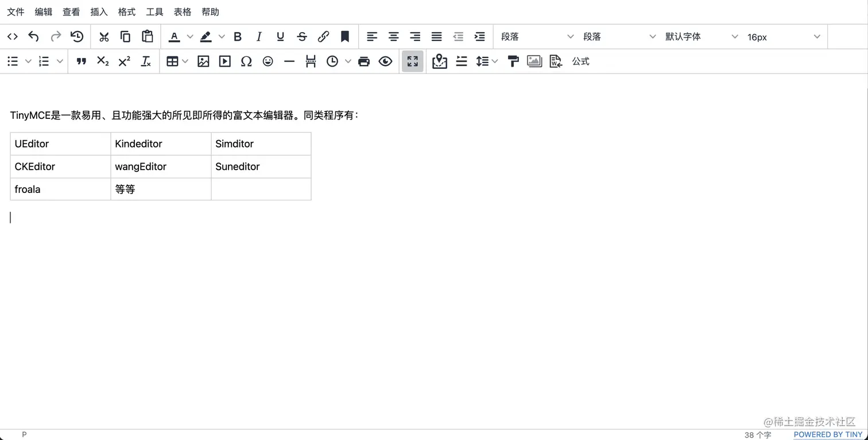The height and width of the screenshot is (440, 868).
Task: Click the redo arrow icon
Action: pyautogui.click(x=56, y=37)
